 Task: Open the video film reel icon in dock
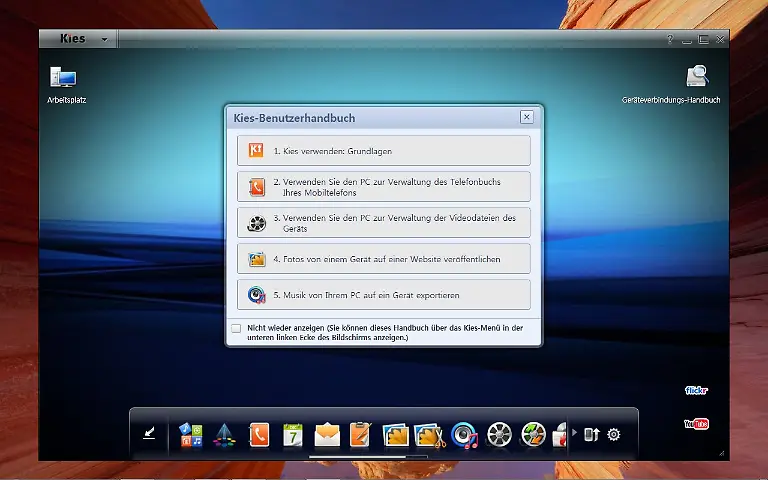pyautogui.click(x=500, y=434)
